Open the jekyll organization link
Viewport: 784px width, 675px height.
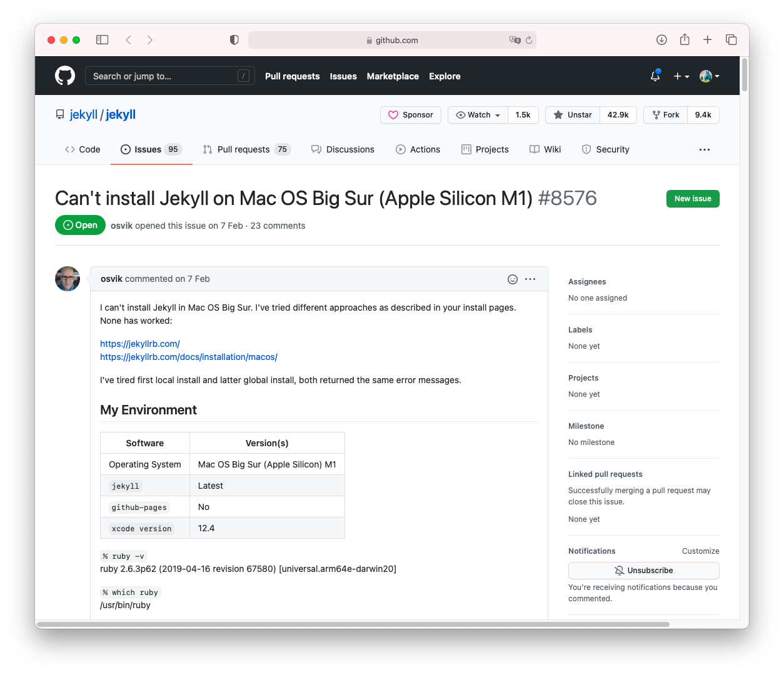pos(84,114)
